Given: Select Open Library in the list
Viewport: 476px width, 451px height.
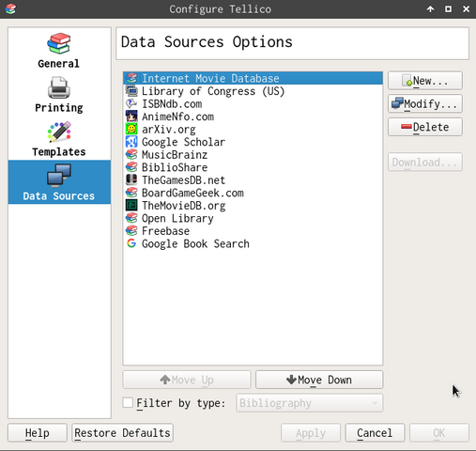Looking at the screenshot, I should point(177,218).
